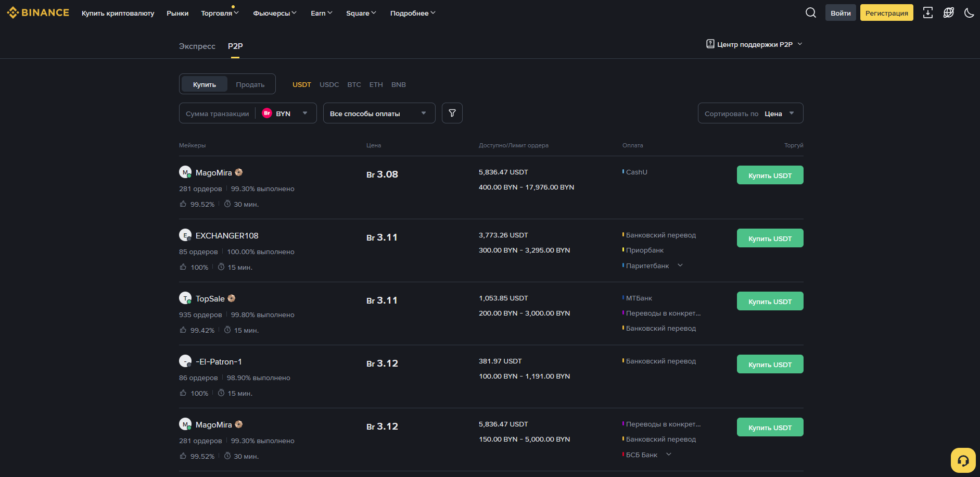This screenshot has width=980, height=477.
Task: Click the Binance logo
Action: (37, 12)
